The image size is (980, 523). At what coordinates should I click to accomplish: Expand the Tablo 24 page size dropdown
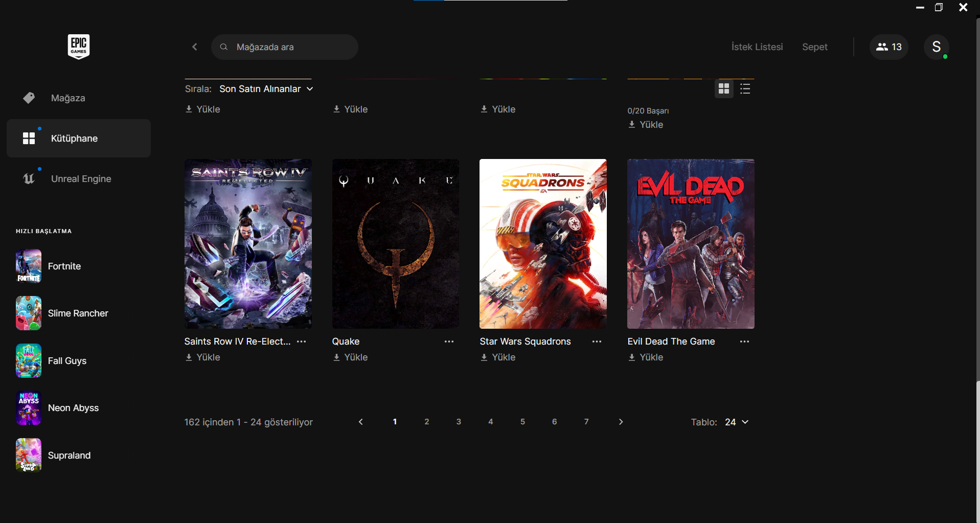(737, 422)
